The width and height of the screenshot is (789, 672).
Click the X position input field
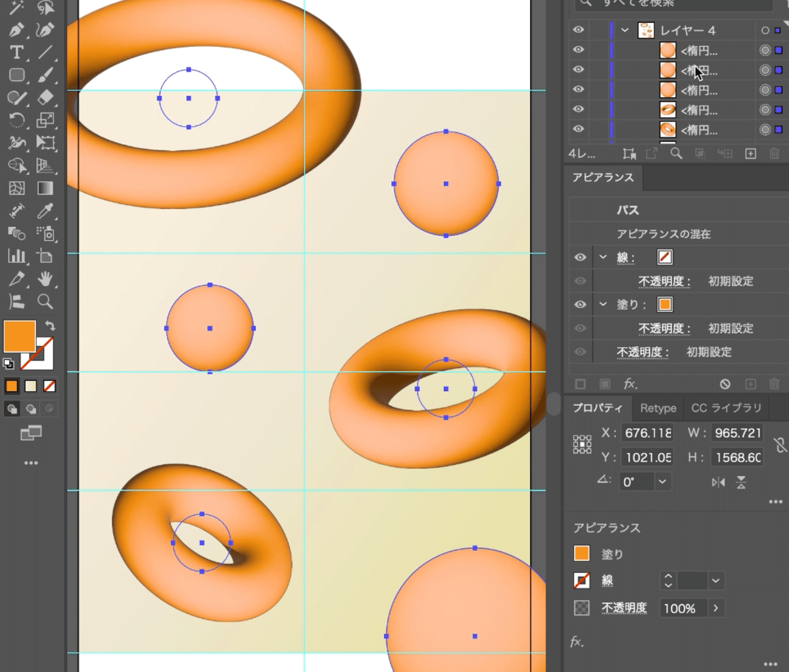tap(648, 433)
